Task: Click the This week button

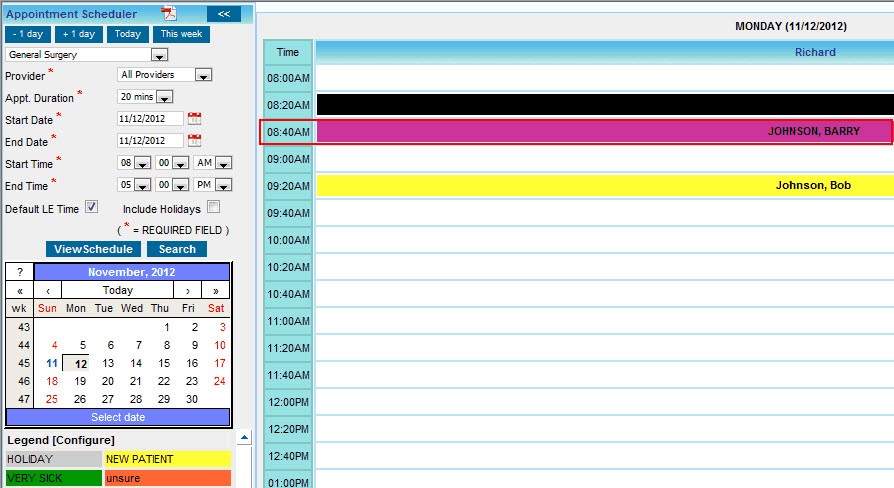Action: pyautogui.click(x=182, y=34)
